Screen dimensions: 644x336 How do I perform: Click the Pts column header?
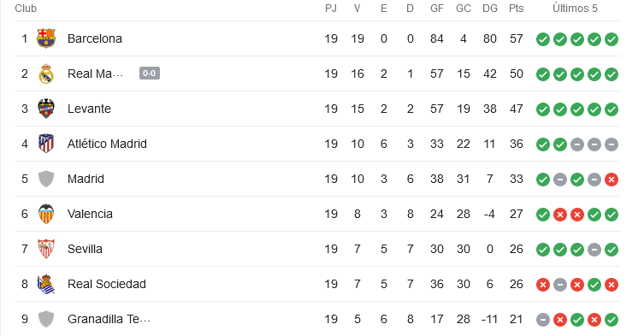[x=517, y=9]
